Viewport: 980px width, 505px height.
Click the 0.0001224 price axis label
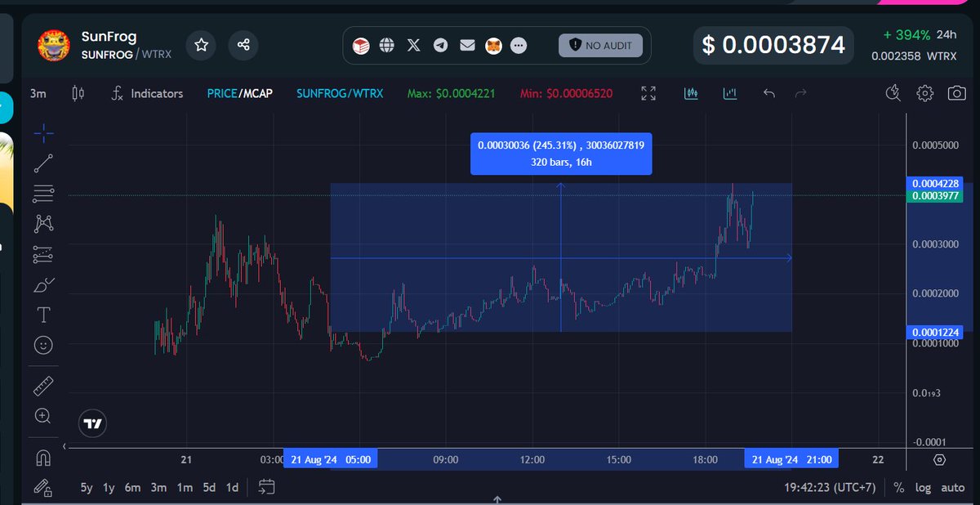(x=935, y=332)
